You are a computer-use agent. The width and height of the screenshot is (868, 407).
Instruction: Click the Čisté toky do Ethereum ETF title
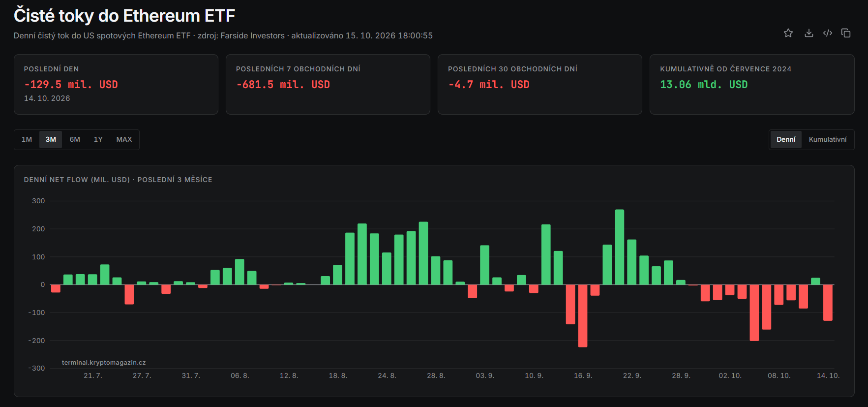(x=124, y=16)
